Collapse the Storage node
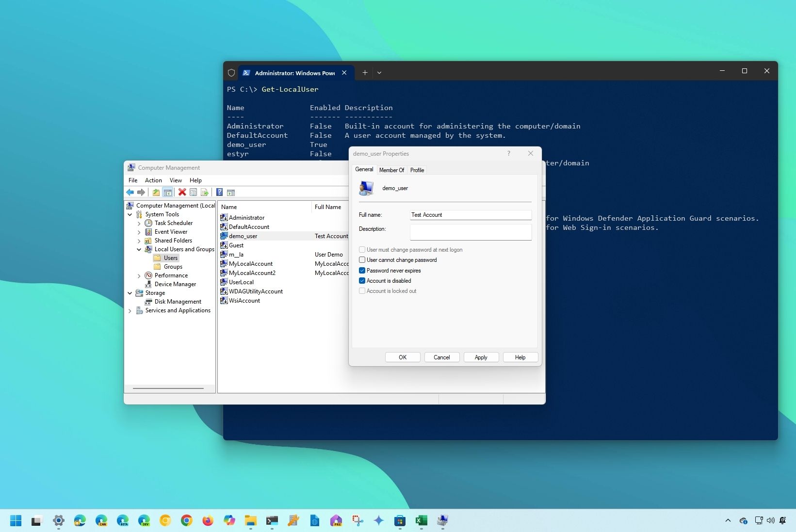This screenshot has height=532, width=796. point(130,293)
